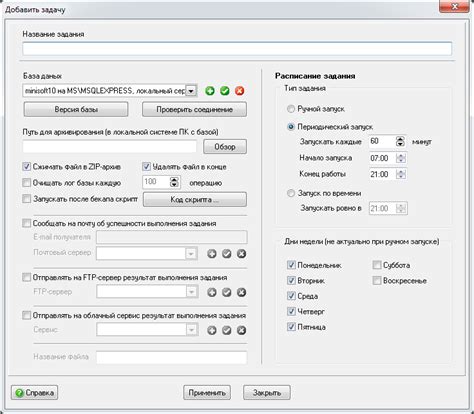Viewport: 474px width, 414px height.
Task: Click the green checkmark icon beside database dropdown
Action: pos(225,91)
